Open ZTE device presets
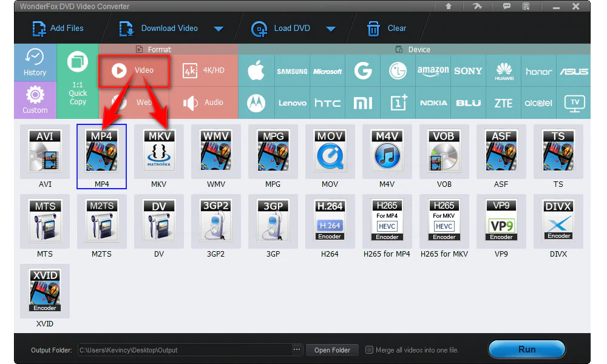Screen dimensions: 607x364 tap(504, 103)
